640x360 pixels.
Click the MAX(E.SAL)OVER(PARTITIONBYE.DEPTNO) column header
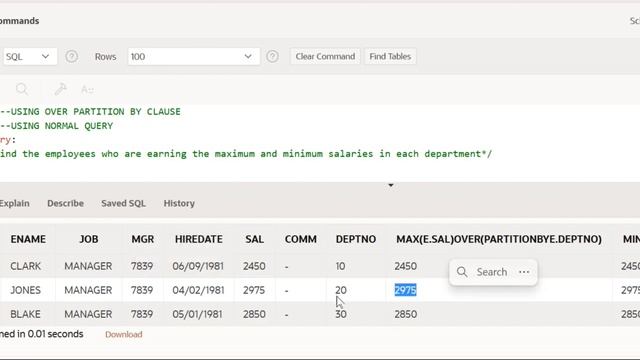(499, 239)
